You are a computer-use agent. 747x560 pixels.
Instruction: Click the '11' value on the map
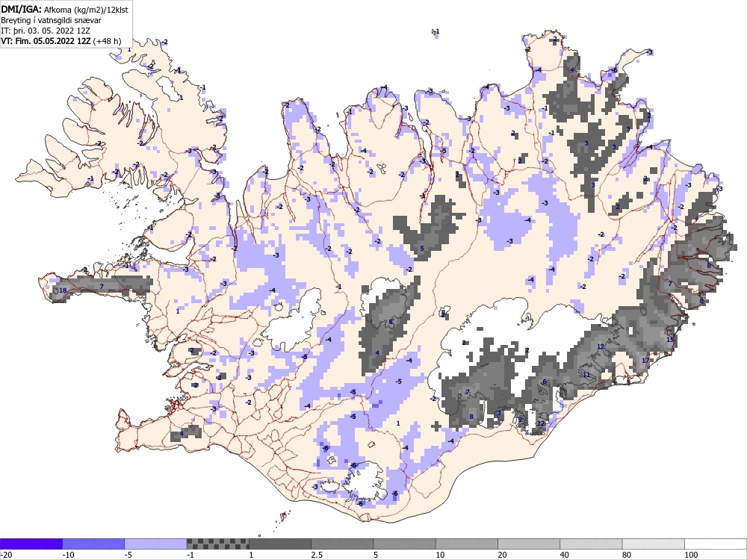[x=586, y=375]
